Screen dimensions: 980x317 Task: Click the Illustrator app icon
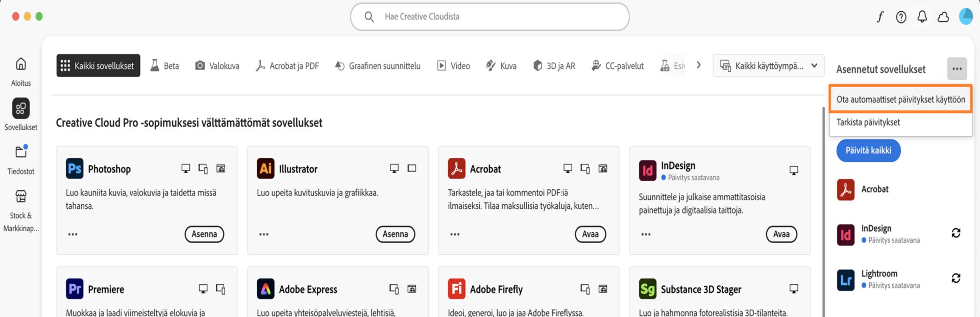point(265,168)
